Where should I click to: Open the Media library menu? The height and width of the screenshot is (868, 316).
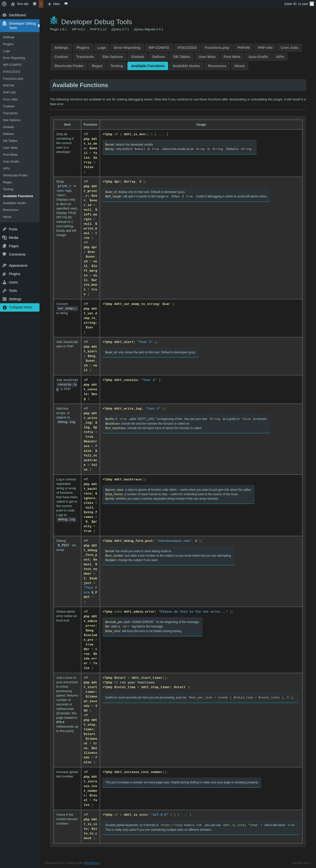coord(14,238)
